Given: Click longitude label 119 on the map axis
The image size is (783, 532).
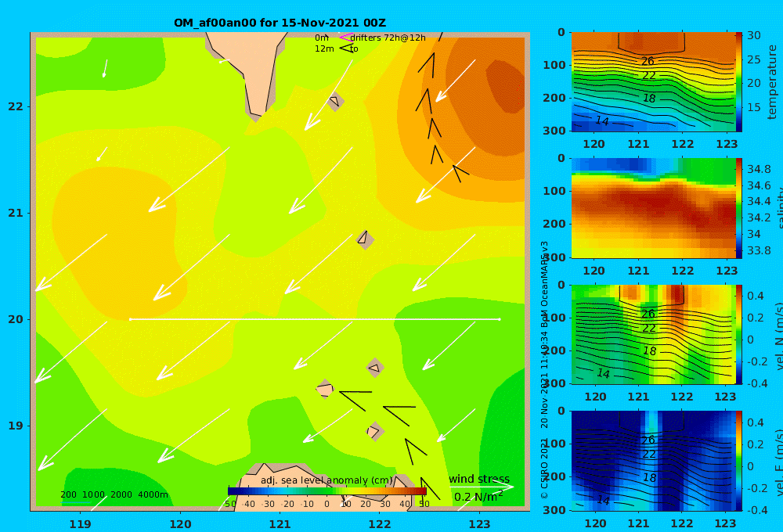Looking at the screenshot, I should (x=80, y=524).
